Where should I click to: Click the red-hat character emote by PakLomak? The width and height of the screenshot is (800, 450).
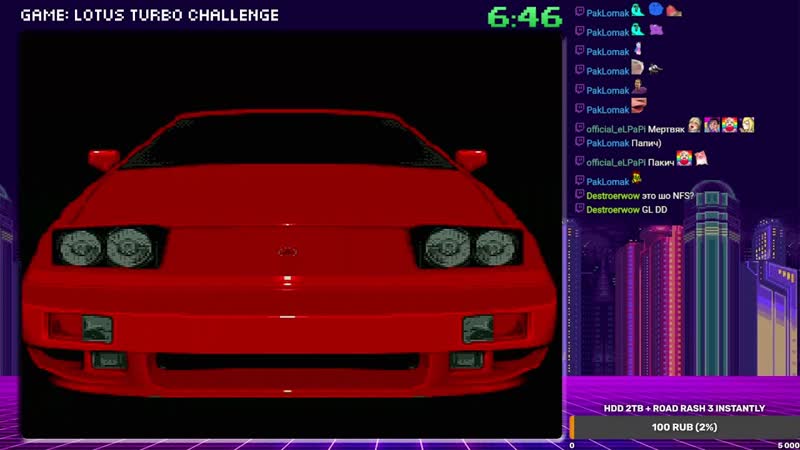pyautogui.click(x=637, y=178)
